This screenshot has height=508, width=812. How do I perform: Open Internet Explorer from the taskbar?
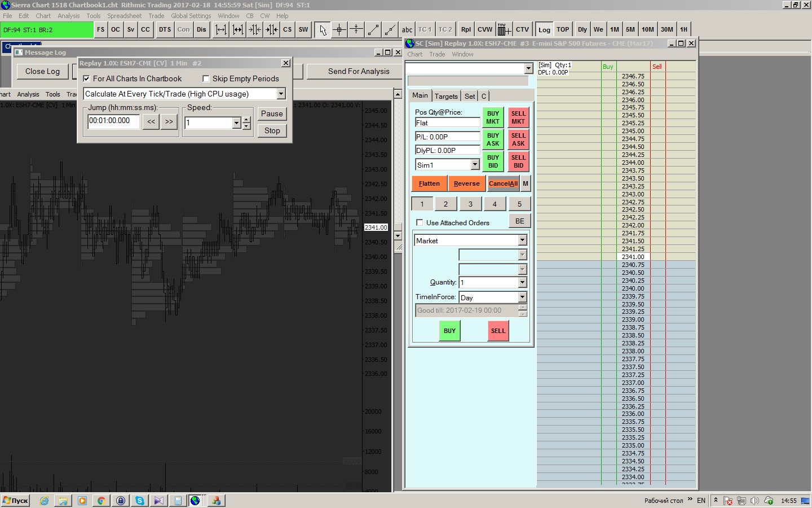coord(45,501)
